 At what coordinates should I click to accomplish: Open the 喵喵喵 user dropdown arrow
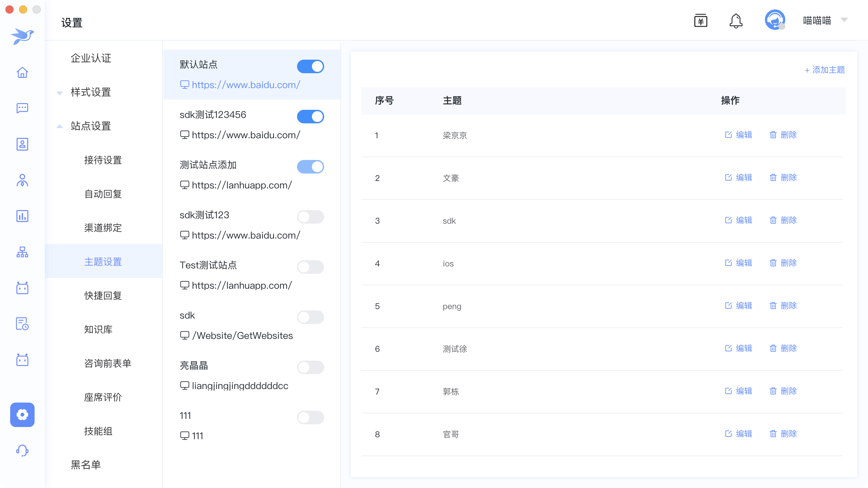(x=844, y=20)
